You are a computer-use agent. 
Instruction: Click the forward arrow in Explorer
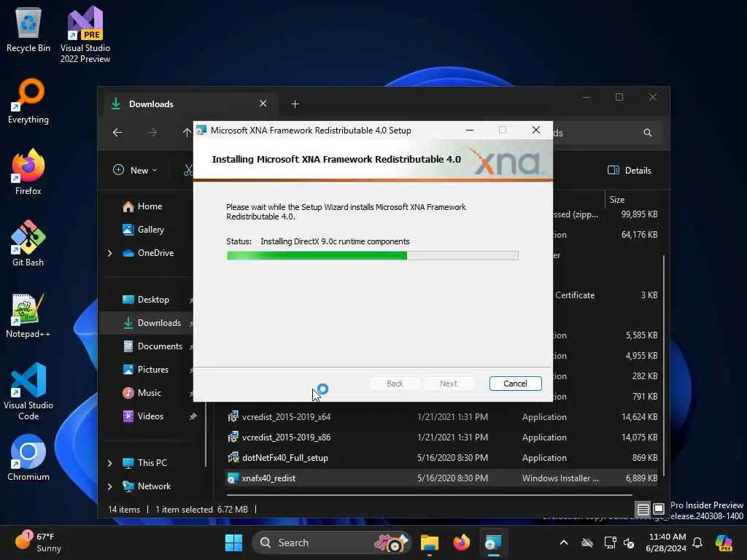coord(152,133)
